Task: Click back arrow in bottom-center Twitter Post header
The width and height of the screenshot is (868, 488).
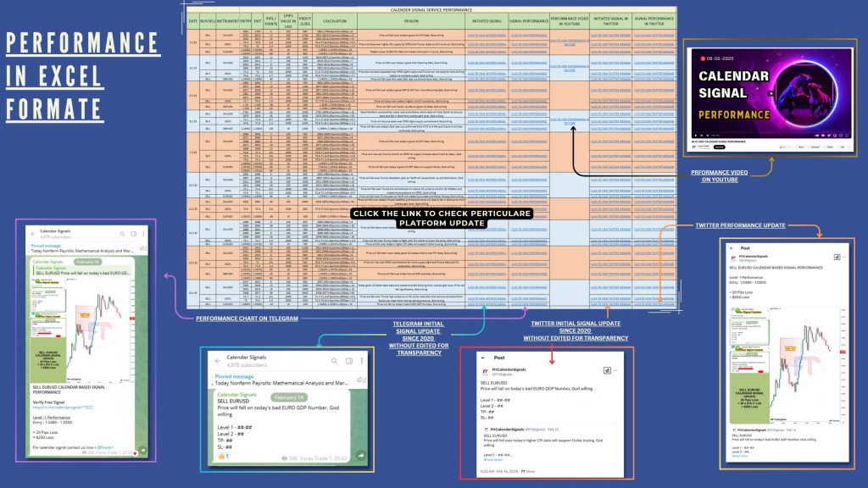Action: click(x=483, y=358)
